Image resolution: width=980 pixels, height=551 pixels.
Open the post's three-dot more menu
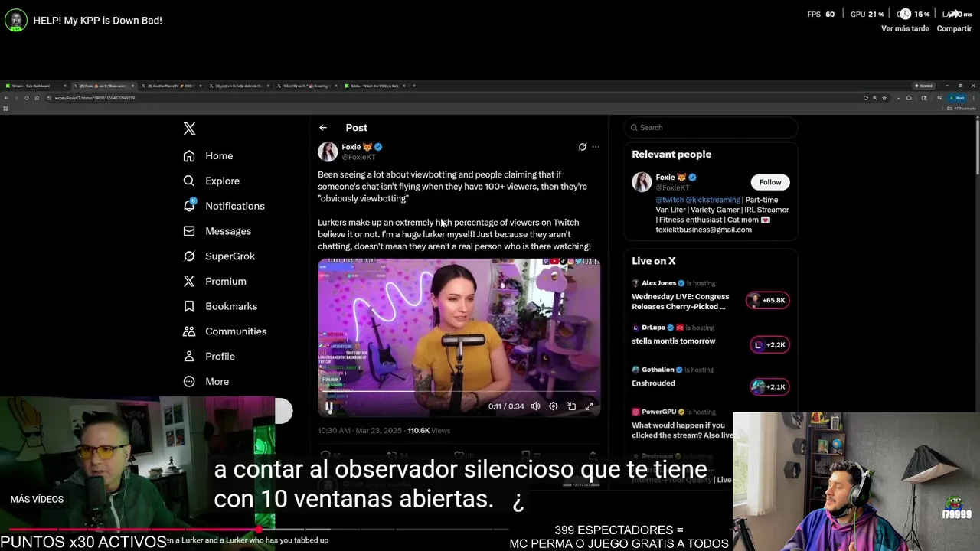(x=596, y=147)
